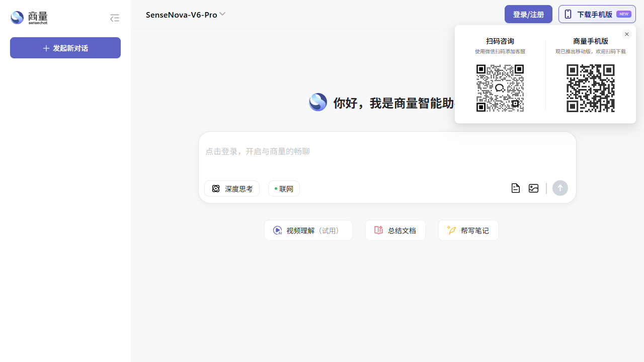This screenshot has height=362, width=644.
Task: Toggle 联网 web search option
Action: click(x=284, y=189)
